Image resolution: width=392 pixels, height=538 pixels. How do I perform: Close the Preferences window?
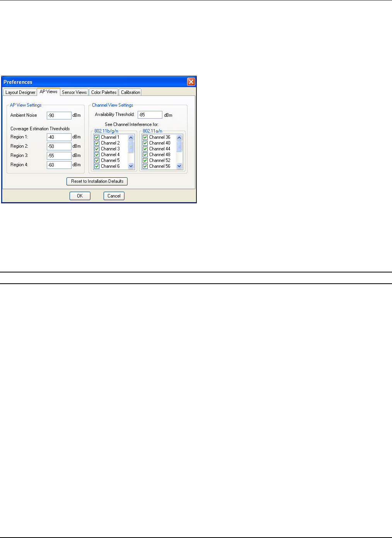tap(191, 82)
